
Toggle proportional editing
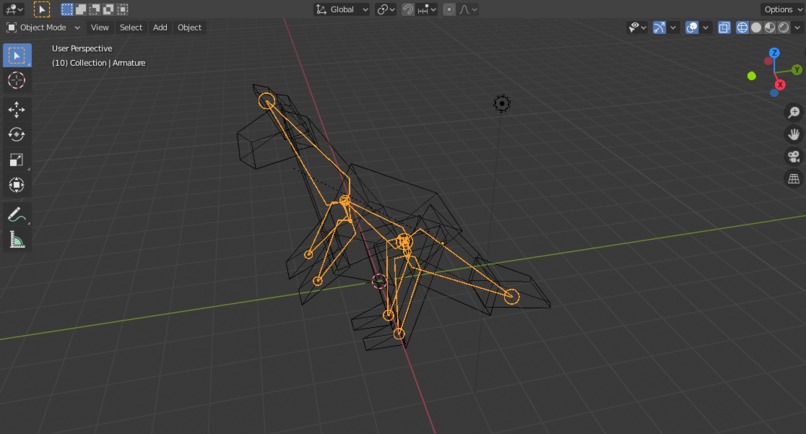pyautogui.click(x=449, y=9)
